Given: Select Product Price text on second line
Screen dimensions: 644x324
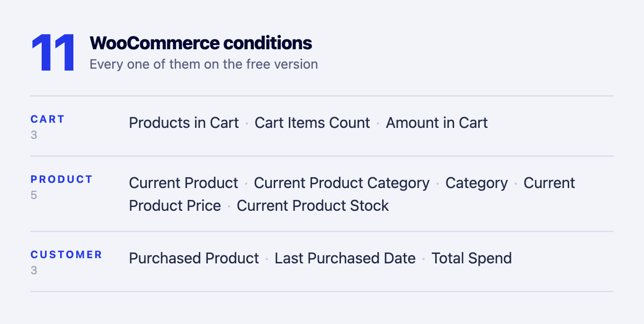Looking at the screenshot, I should 175,206.
